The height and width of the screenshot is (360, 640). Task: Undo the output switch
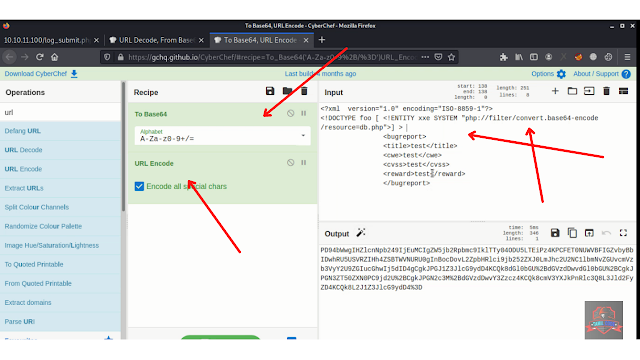[x=606, y=233]
